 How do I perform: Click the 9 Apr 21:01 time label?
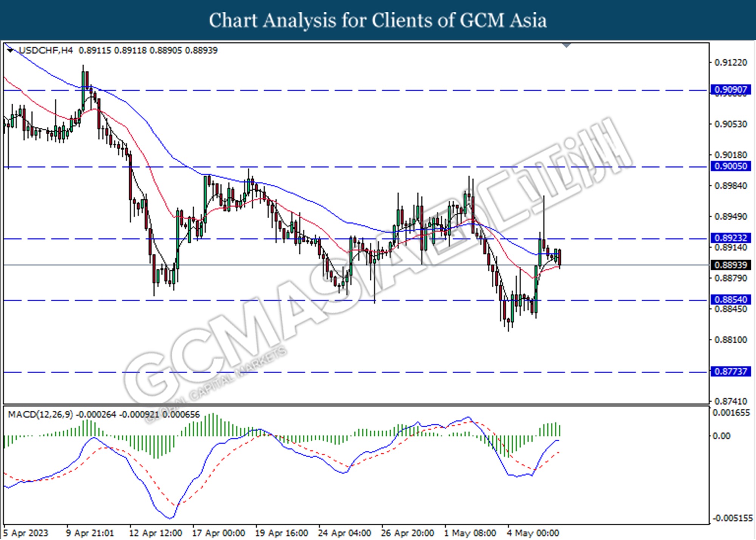pyautogui.click(x=90, y=533)
